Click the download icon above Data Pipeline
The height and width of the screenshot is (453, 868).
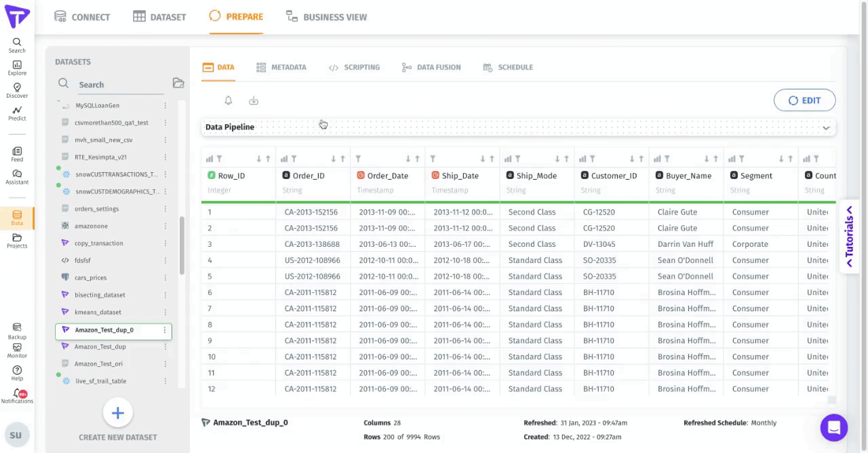[254, 100]
